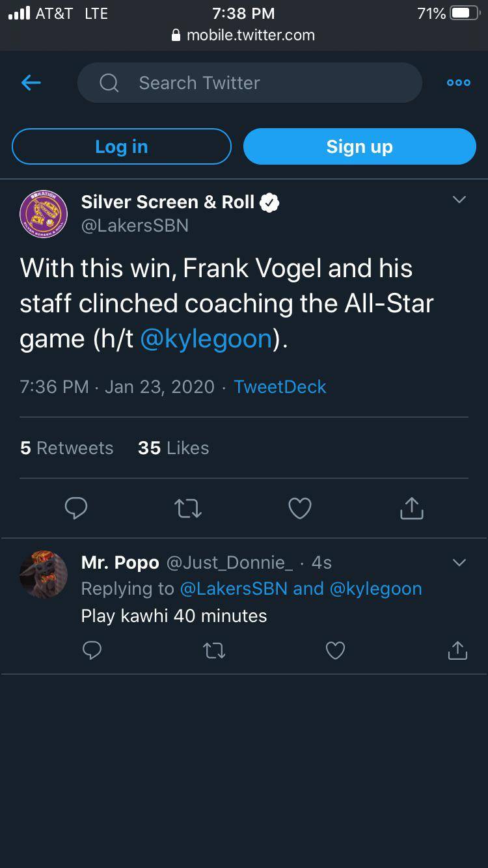Screen dimensions: 488x868
Task: Tap the back arrow to go back
Action: pyautogui.click(x=31, y=83)
